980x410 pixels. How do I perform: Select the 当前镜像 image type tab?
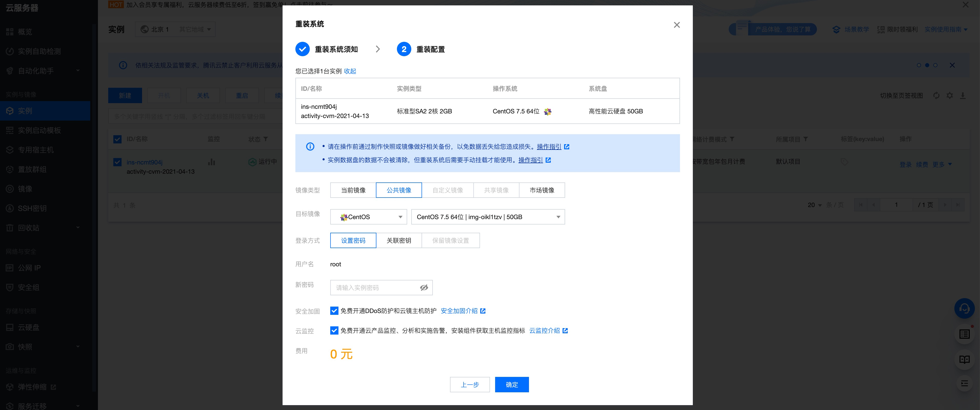click(353, 190)
